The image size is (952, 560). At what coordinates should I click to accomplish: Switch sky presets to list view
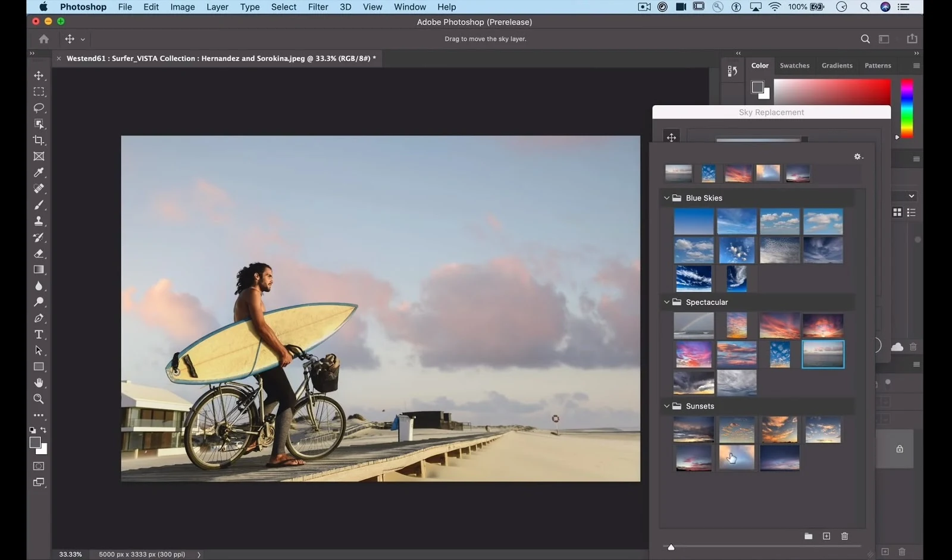(x=912, y=212)
